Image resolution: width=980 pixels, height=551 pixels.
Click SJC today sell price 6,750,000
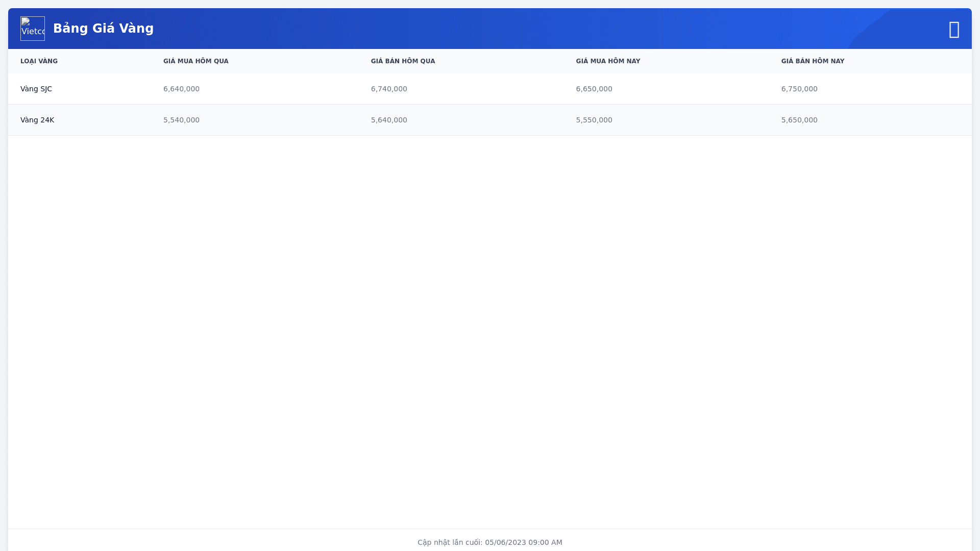pyautogui.click(x=799, y=89)
